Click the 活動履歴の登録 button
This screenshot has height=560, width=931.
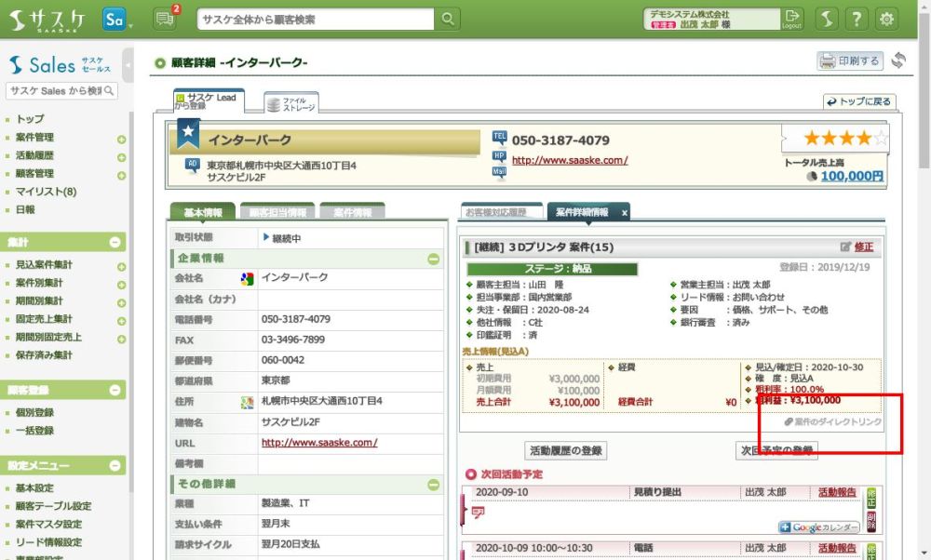(x=566, y=451)
